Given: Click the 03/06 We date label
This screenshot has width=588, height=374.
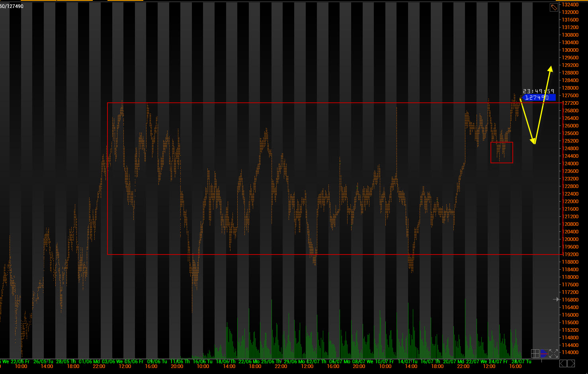Looking at the screenshot, I should [x=112, y=362].
